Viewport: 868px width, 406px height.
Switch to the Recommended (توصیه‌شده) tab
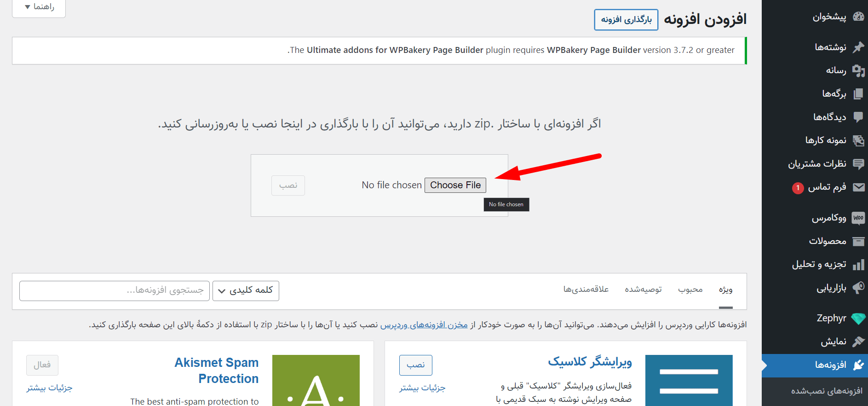(643, 290)
